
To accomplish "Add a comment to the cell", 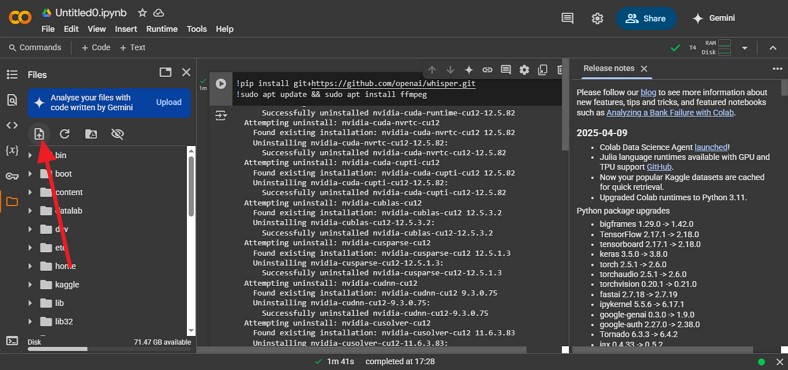I will pos(506,70).
